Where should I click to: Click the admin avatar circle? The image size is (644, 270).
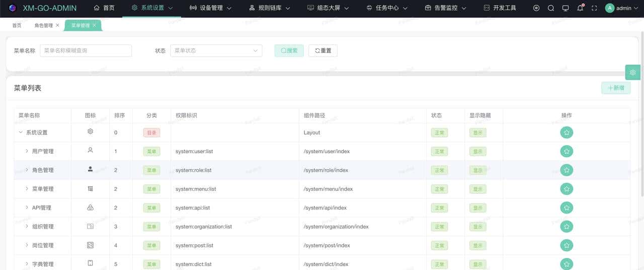pyautogui.click(x=610, y=8)
